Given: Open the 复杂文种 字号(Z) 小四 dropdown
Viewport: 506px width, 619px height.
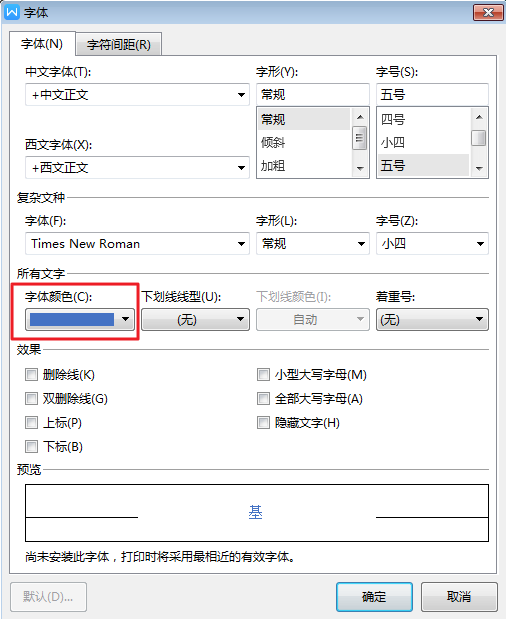Looking at the screenshot, I should click(x=432, y=244).
